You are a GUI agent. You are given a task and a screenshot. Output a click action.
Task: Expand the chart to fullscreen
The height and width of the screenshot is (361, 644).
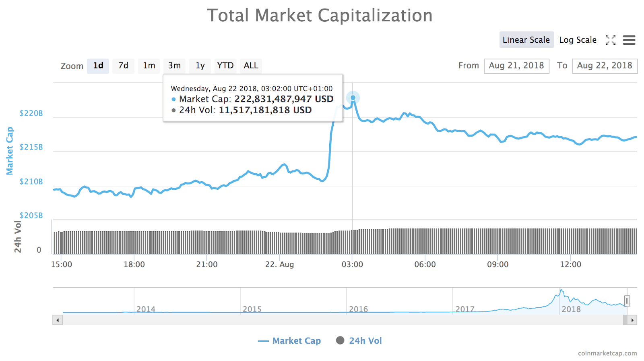pyautogui.click(x=611, y=40)
